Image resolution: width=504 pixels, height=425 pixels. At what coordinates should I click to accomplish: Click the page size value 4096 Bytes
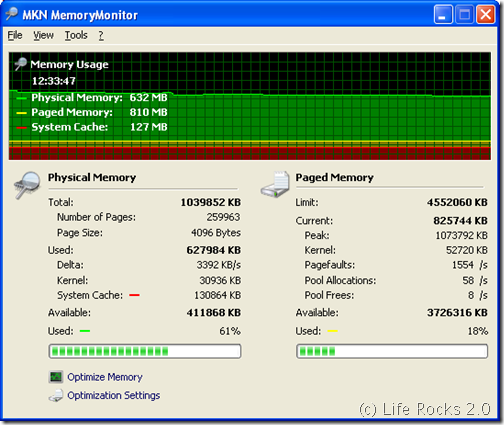pyautogui.click(x=216, y=232)
